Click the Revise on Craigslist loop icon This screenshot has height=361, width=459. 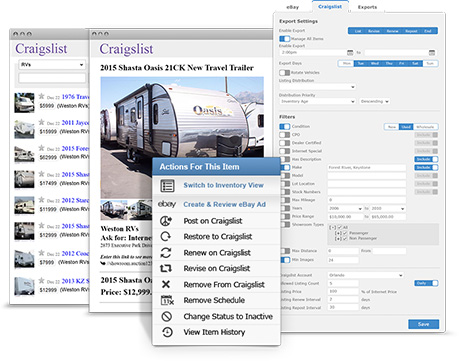point(166,268)
